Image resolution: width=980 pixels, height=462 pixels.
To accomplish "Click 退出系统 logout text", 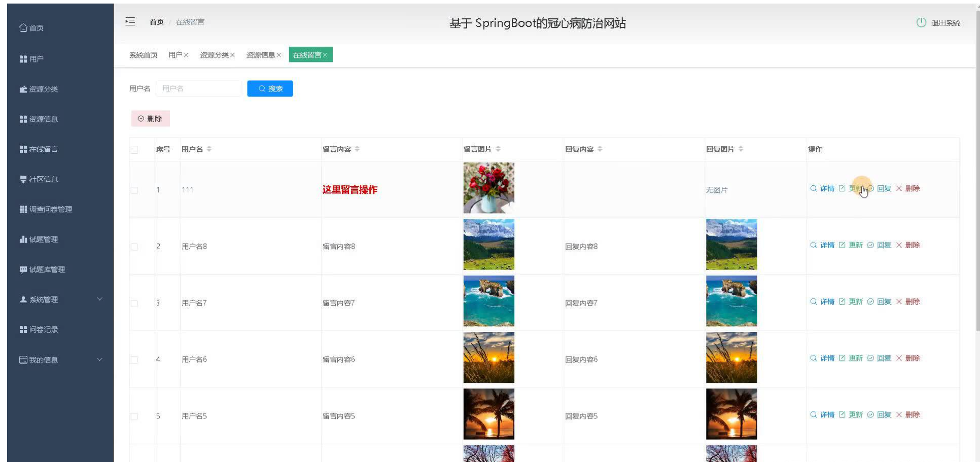I will (946, 23).
